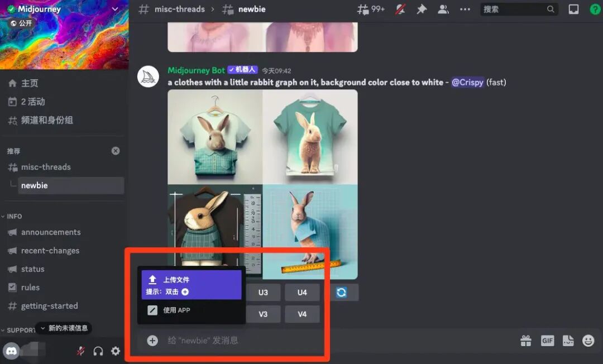Select the newbie thread in sidebar
This screenshot has width=603, height=364.
71,185
